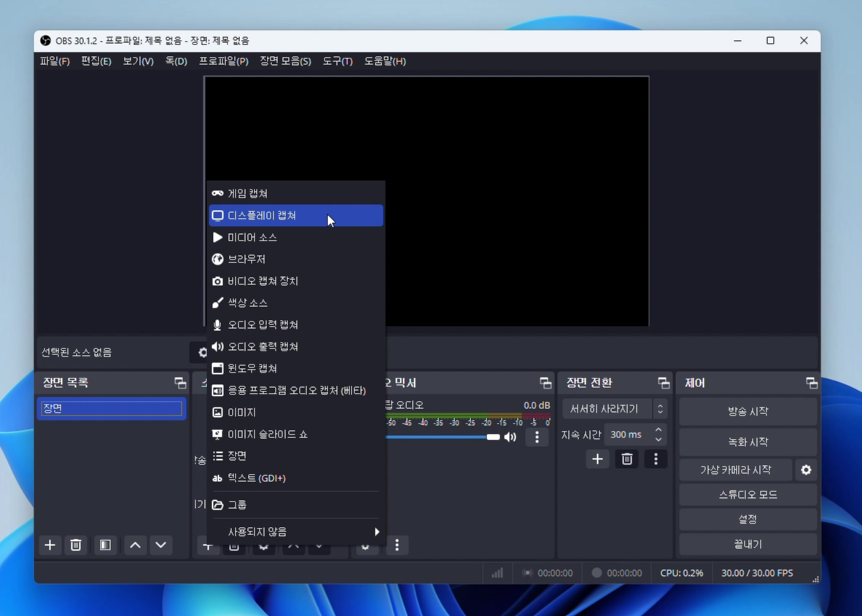862x616 pixels.
Task: Decrease transition duration with down stepper
Action: [x=659, y=440]
